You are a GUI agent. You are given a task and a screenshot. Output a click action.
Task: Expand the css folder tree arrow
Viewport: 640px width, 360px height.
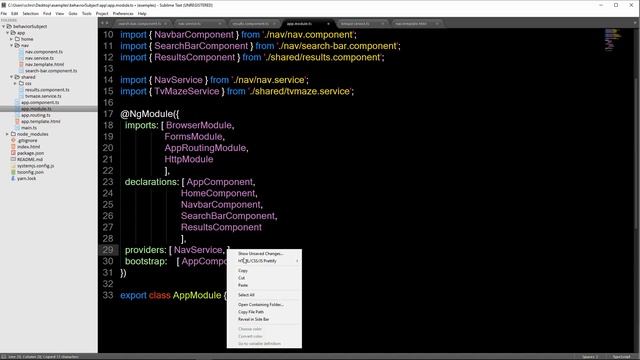(16, 83)
